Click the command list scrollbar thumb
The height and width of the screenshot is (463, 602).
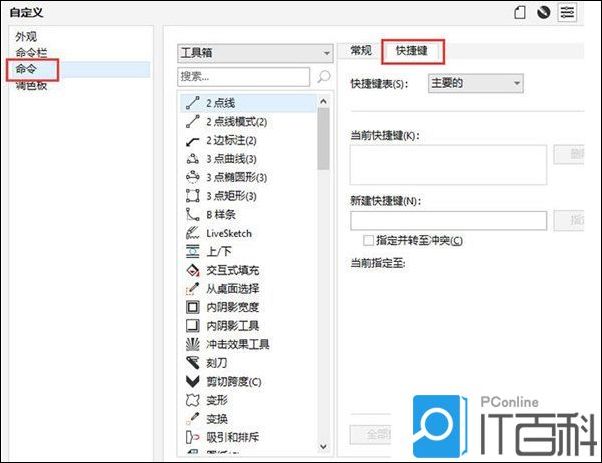323,139
